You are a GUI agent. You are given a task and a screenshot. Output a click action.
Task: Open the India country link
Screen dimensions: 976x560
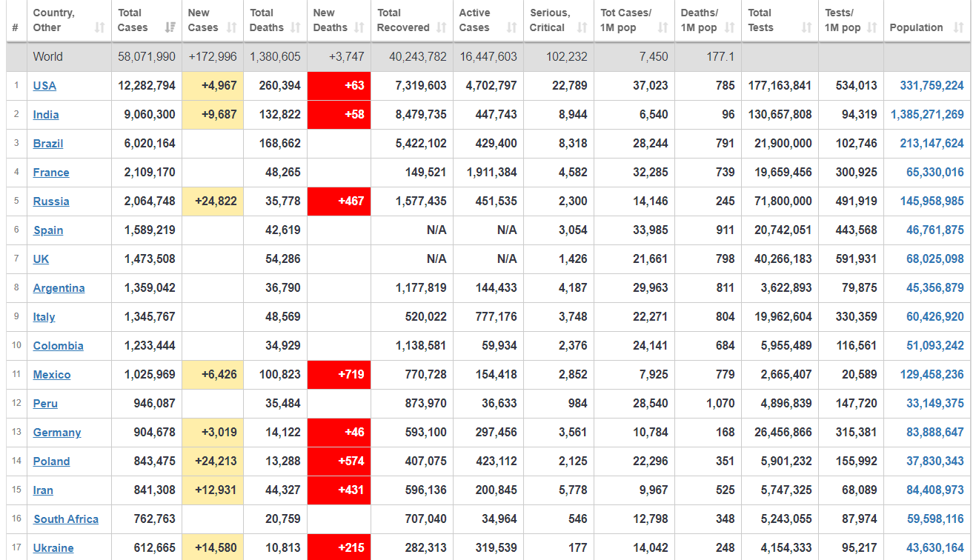coord(46,115)
